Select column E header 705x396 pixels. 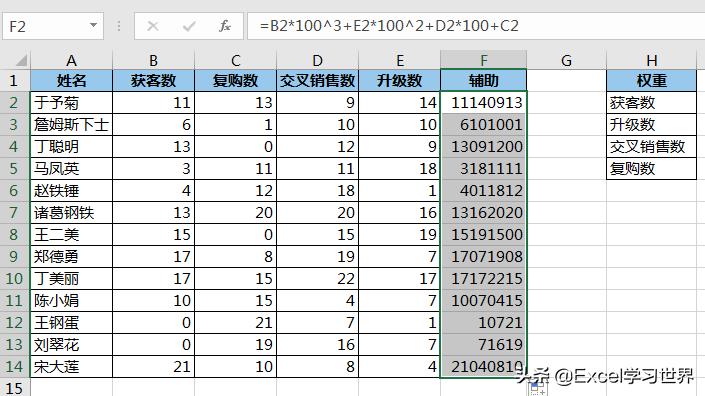[400, 60]
